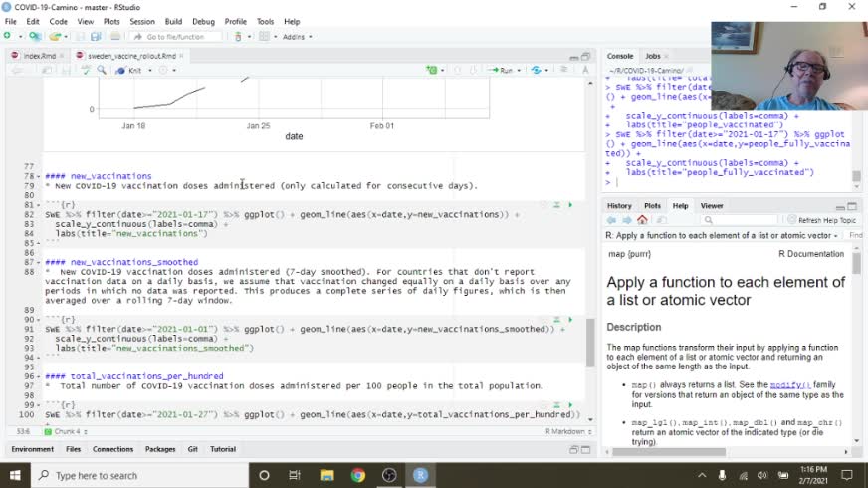Expand the Run dropdown arrow
This screenshot has width=868, height=488.
click(520, 70)
